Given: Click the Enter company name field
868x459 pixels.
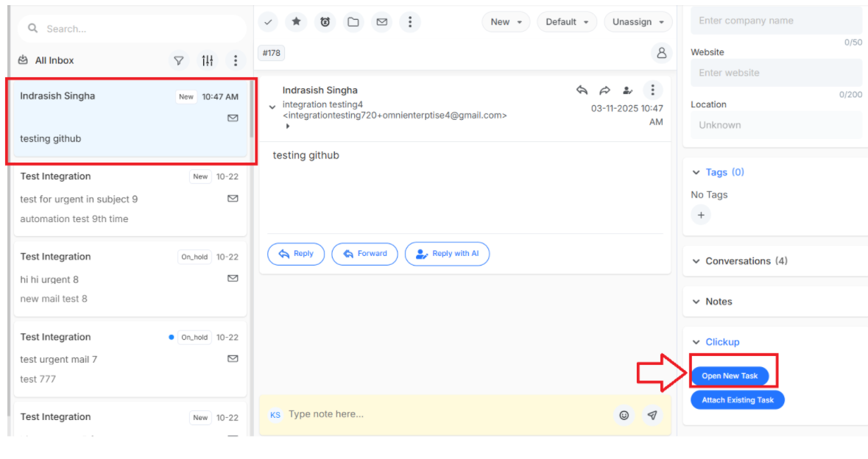Looking at the screenshot, I should pyautogui.click(x=776, y=21).
